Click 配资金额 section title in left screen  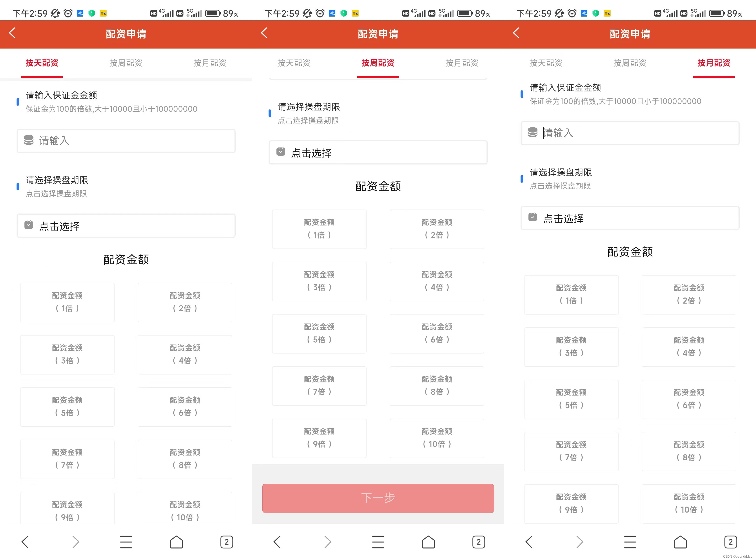pos(126,259)
